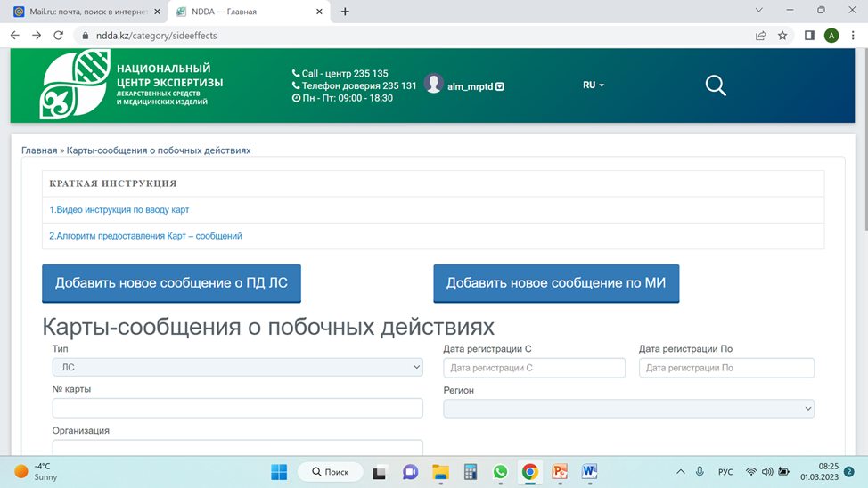Click Добавить новое сообщение о ПД ЛС
Screen dimensions: 868x488
click(x=172, y=283)
